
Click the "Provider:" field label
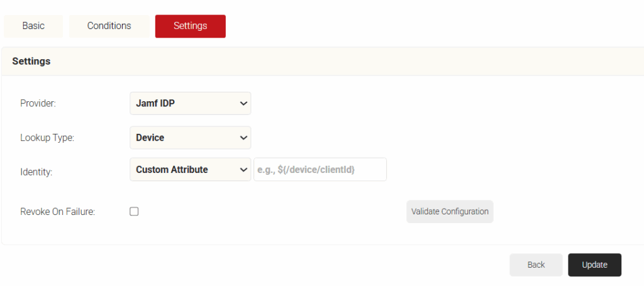tap(38, 104)
